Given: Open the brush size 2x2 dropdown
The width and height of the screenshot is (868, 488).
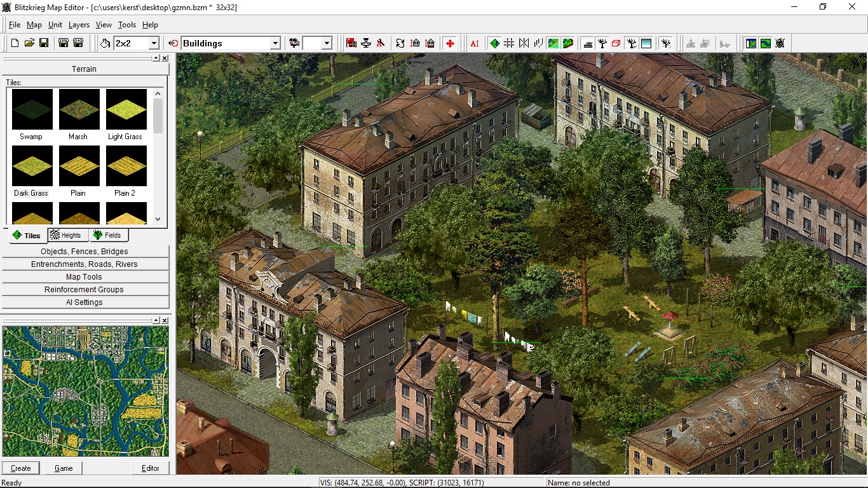Looking at the screenshot, I should tap(154, 43).
